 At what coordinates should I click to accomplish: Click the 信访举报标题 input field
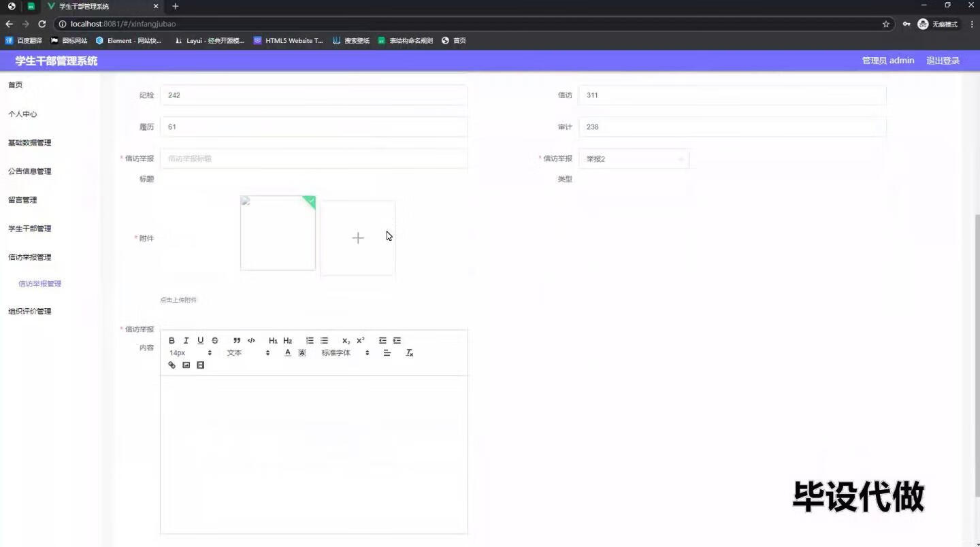(x=314, y=159)
